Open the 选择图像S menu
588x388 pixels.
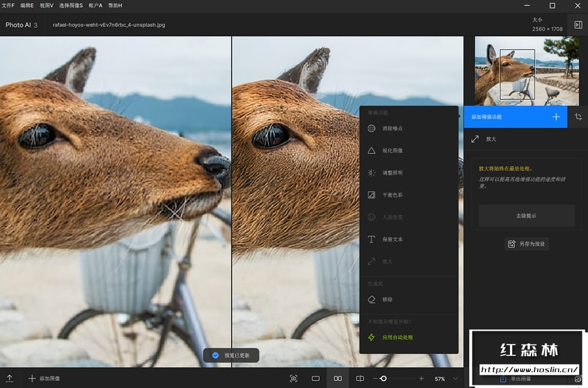tap(70, 5)
